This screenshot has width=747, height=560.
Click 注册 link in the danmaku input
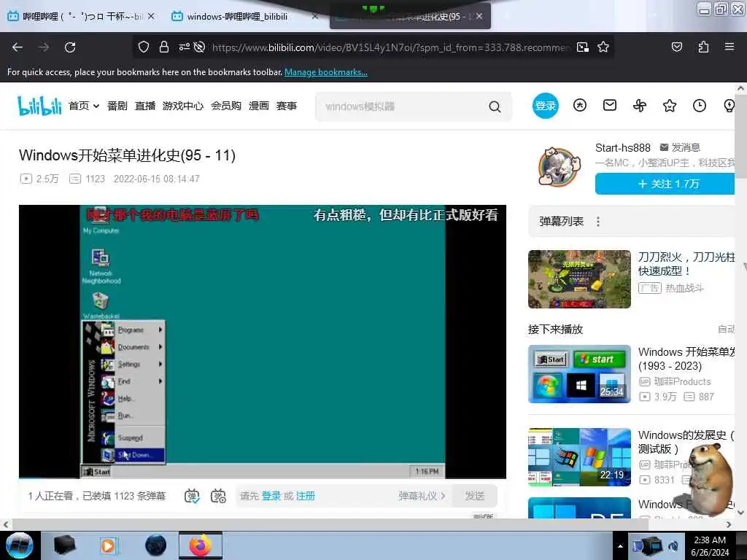tap(306, 496)
